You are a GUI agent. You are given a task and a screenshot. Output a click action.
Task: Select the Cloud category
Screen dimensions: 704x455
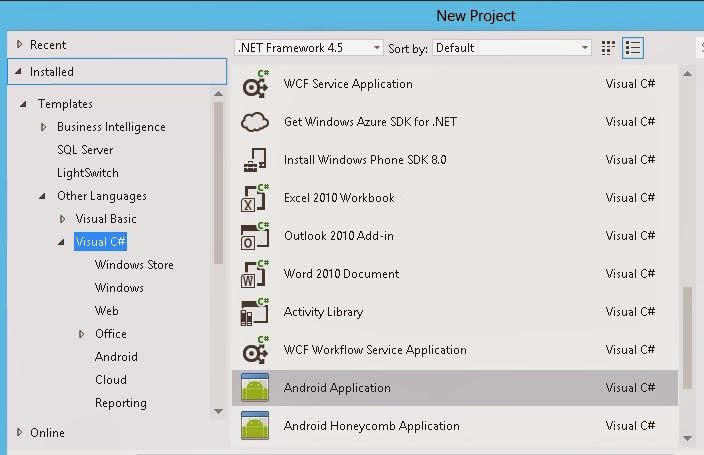(x=110, y=380)
